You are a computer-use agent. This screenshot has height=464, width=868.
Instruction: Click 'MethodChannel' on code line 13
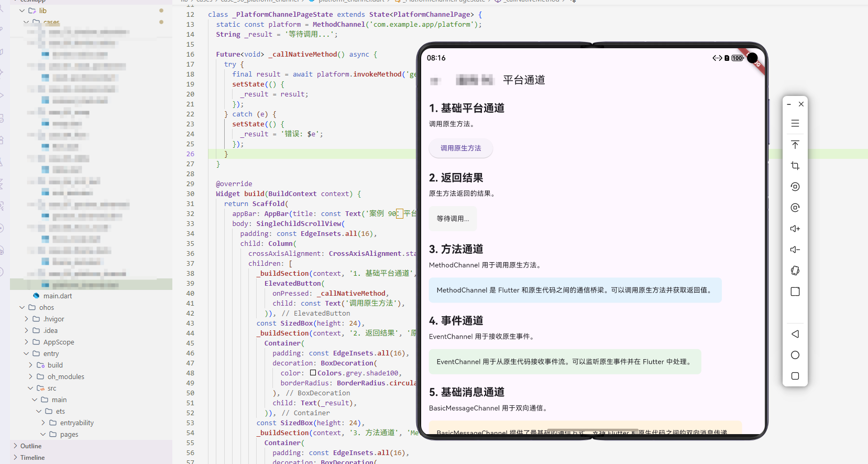(339, 25)
